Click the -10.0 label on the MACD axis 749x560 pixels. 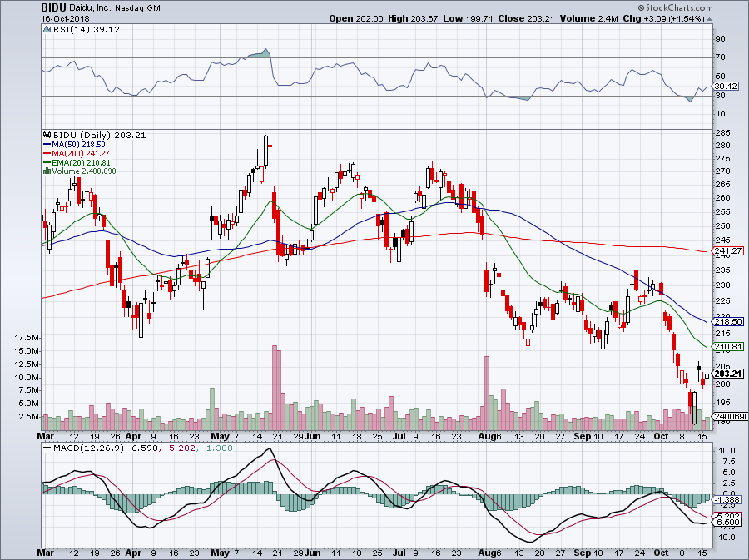(725, 537)
